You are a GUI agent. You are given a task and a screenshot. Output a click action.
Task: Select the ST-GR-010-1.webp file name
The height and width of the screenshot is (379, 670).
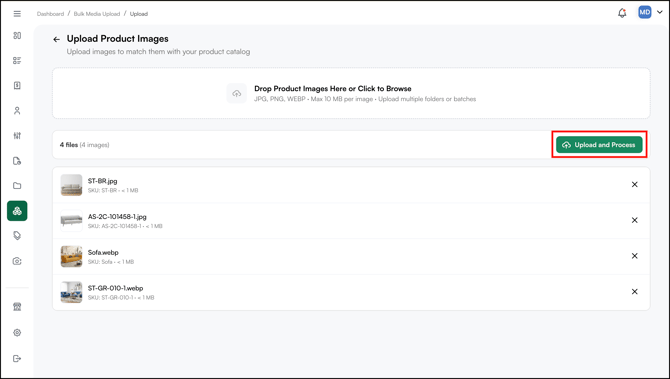click(115, 288)
